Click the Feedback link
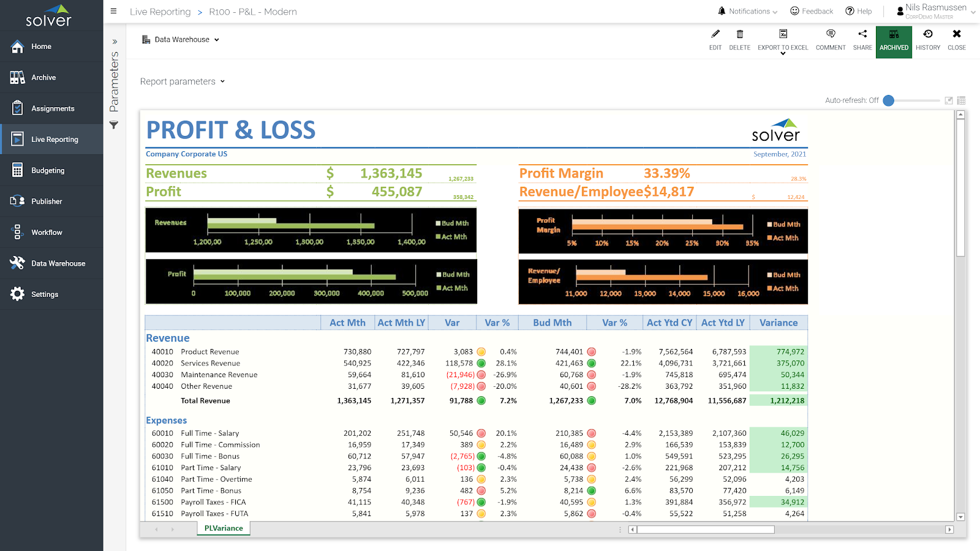This screenshot has width=980, height=551. click(812, 11)
